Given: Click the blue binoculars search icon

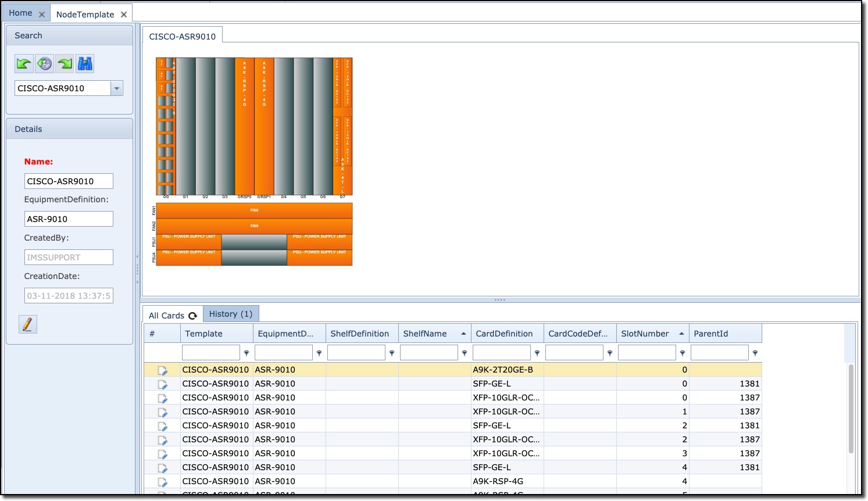Looking at the screenshot, I should click(x=85, y=64).
